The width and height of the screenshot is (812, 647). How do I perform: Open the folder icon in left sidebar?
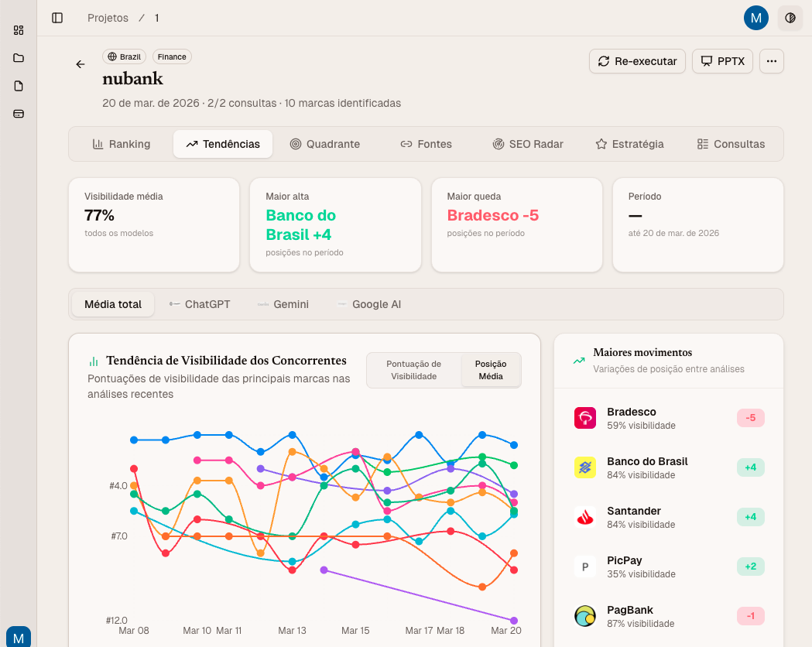(x=19, y=58)
